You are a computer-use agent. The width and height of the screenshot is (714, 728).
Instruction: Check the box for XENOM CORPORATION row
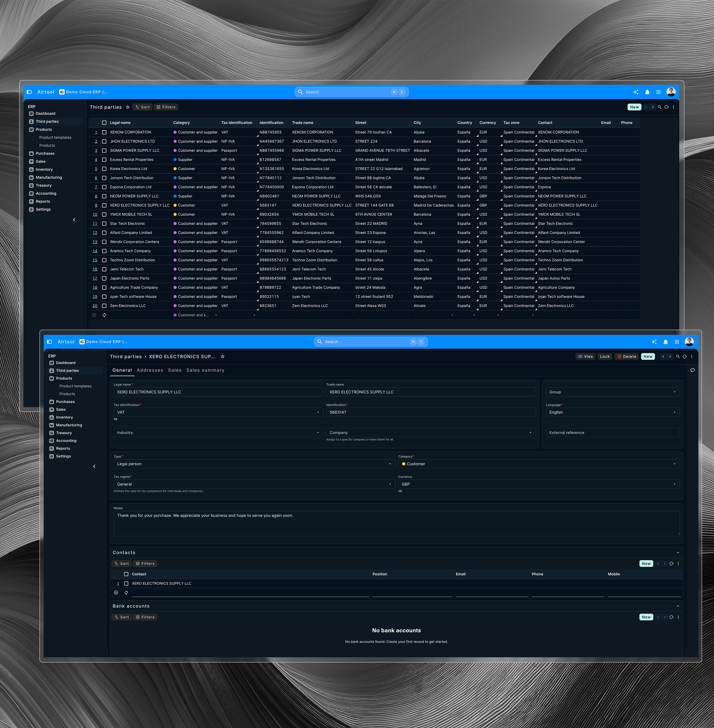pyautogui.click(x=104, y=132)
